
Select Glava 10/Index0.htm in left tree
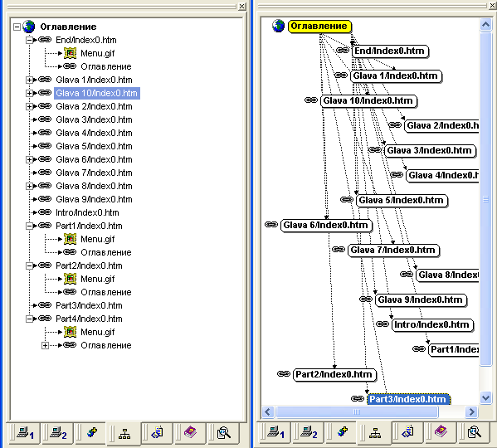click(97, 93)
